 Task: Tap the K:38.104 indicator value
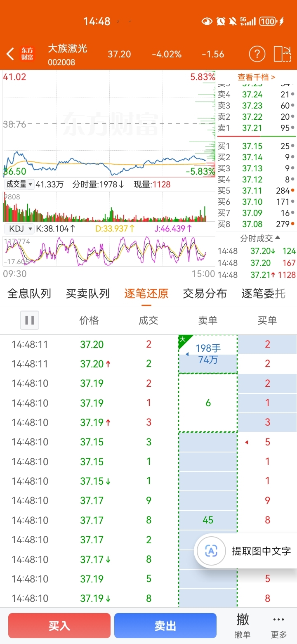tap(56, 229)
